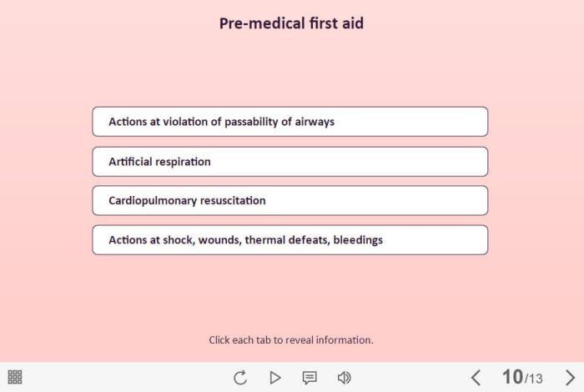Click the total slide count 13

535,379
